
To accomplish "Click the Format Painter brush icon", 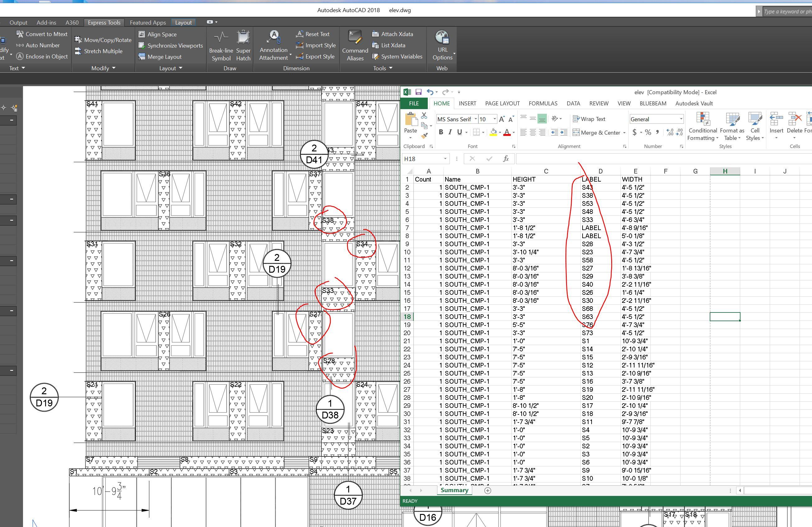I will 424,136.
